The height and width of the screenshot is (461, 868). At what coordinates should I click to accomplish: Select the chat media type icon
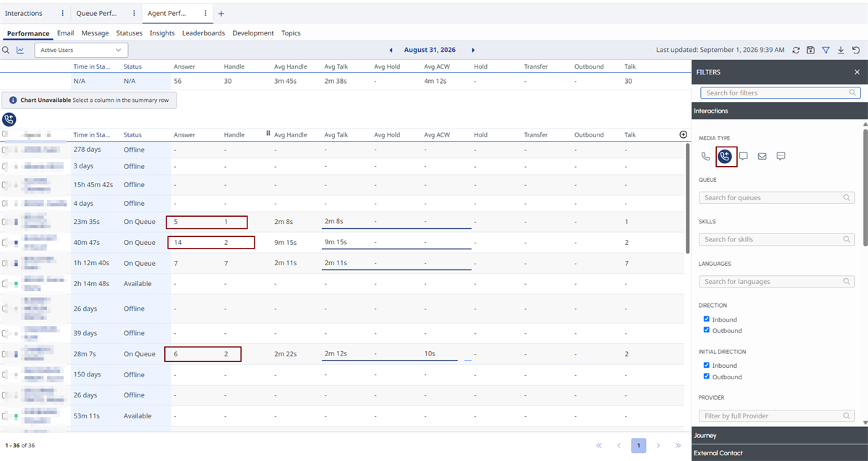point(744,156)
